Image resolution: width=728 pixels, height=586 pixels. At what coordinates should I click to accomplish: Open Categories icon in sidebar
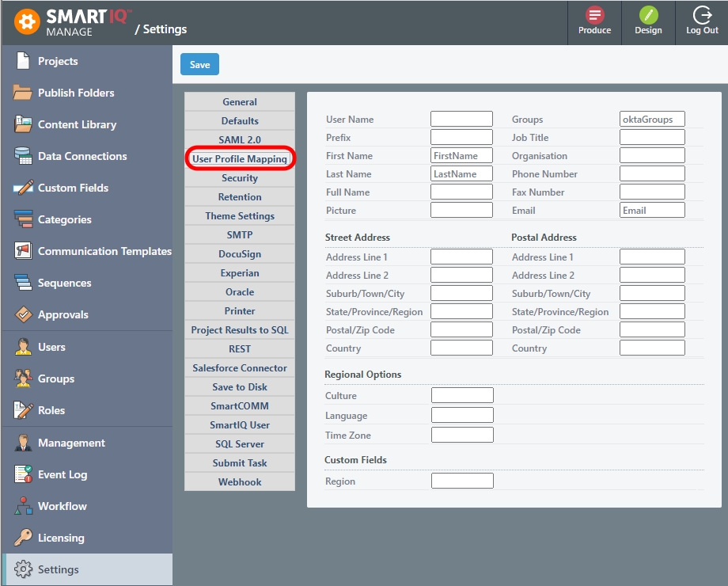pyautogui.click(x=23, y=219)
